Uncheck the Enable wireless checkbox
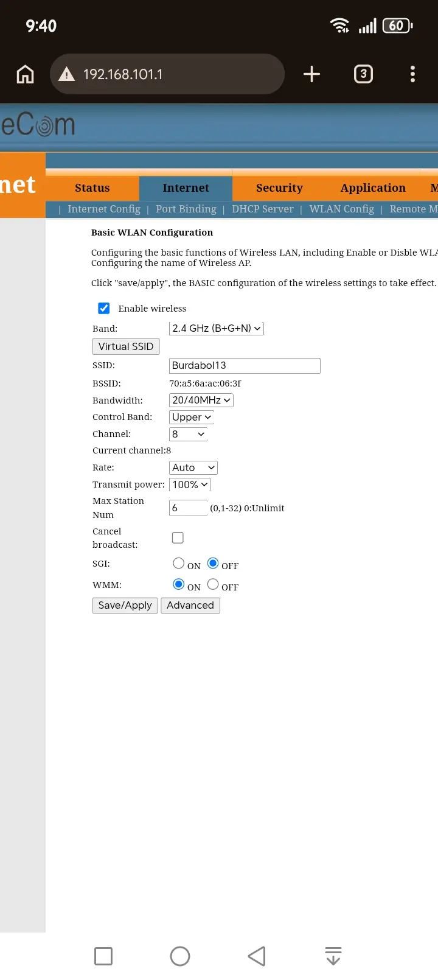This screenshot has height=980, width=438. coord(104,308)
